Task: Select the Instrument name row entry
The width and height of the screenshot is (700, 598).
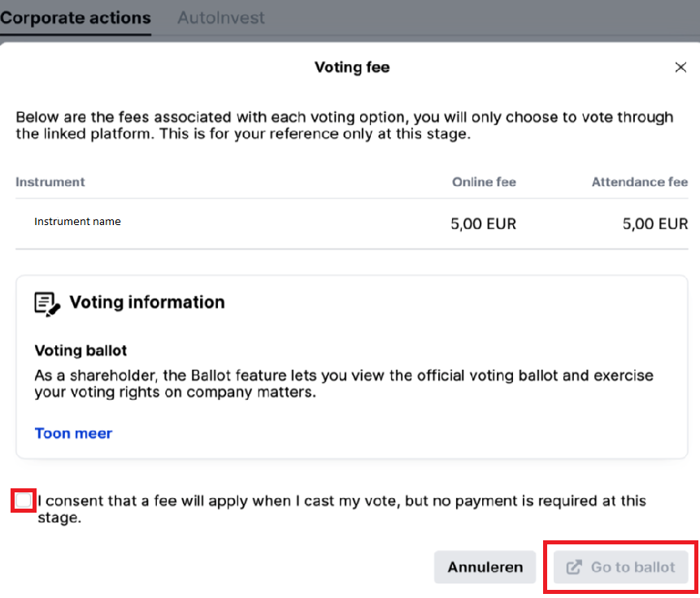Action: (77, 221)
